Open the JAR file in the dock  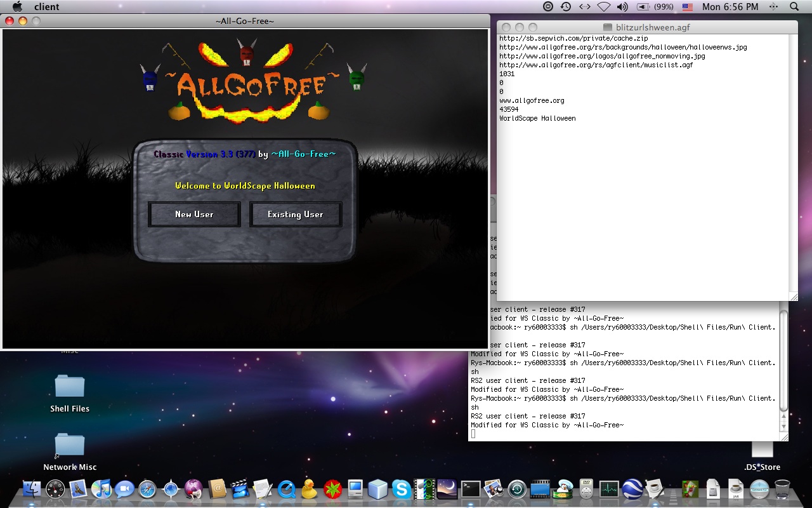click(x=735, y=488)
